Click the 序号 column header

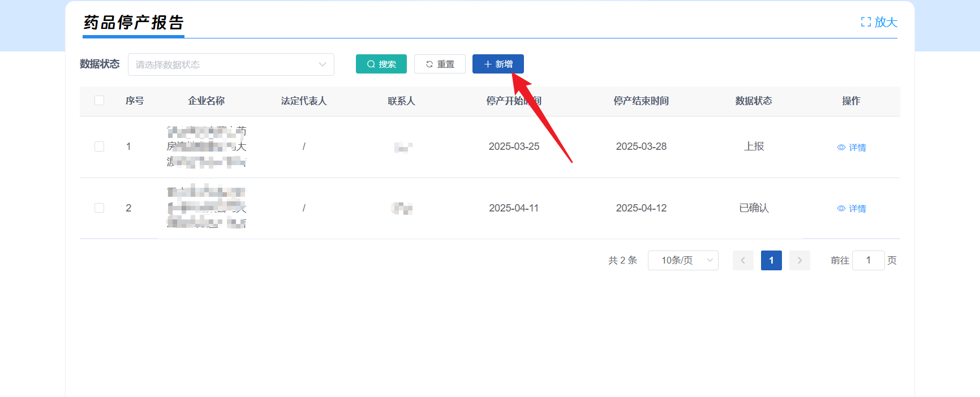click(135, 101)
